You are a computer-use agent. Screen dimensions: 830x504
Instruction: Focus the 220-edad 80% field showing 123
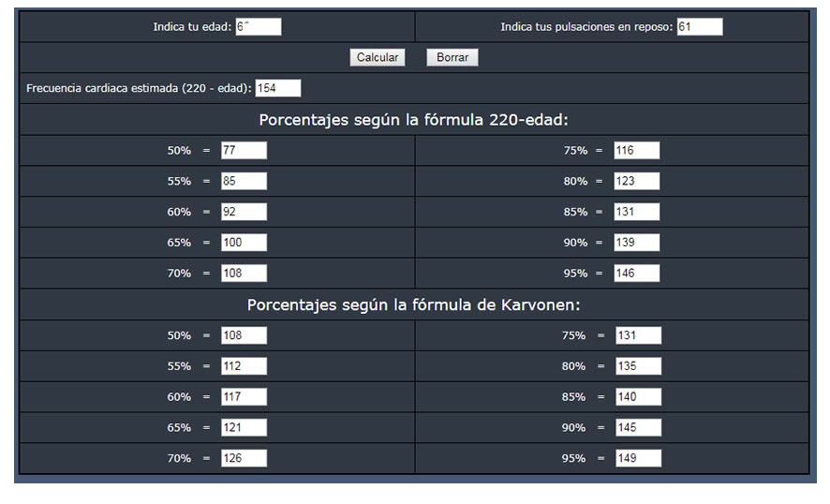point(637,181)
